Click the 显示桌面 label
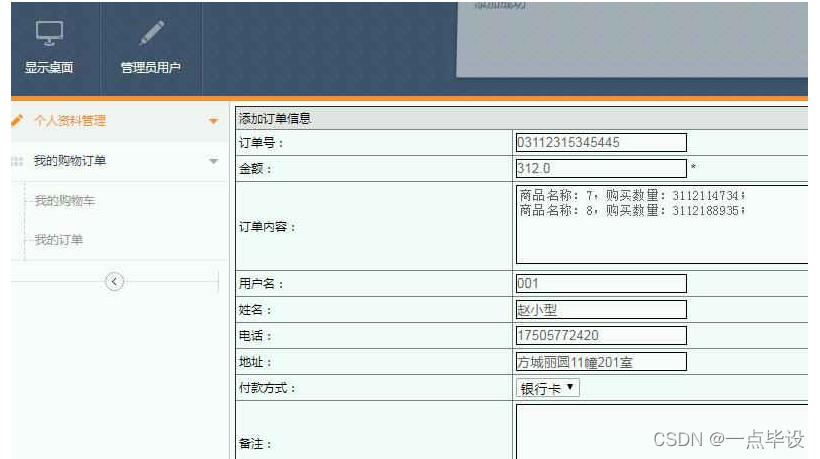Viewport: 820px width, 459px height. (x=49, y=67)
